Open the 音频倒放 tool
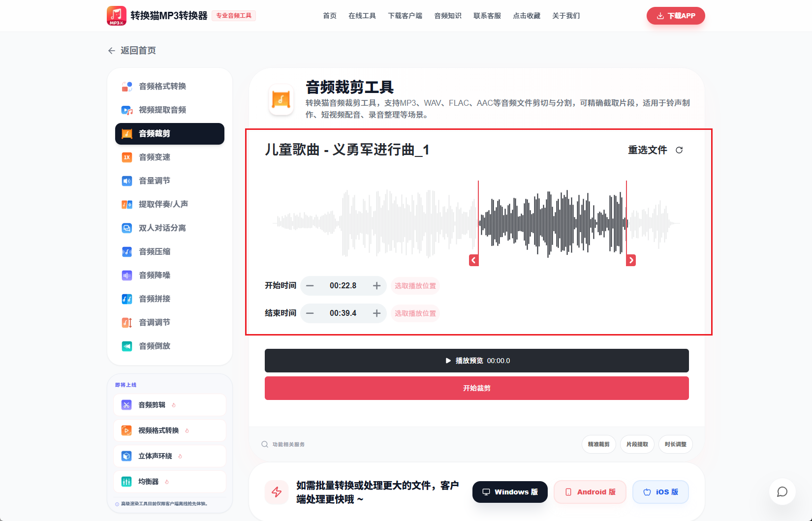The image size is (812, 521). pyautogui.click(x=154, y=346)
